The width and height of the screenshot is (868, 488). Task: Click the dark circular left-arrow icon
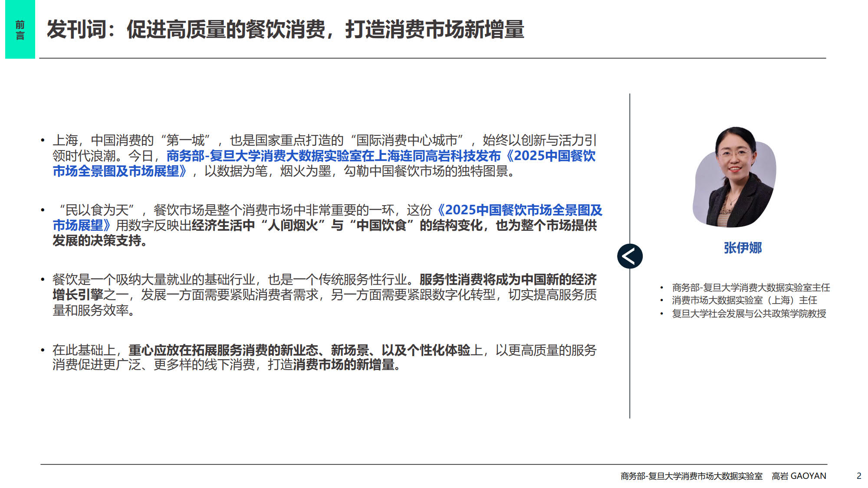(630, 256)
